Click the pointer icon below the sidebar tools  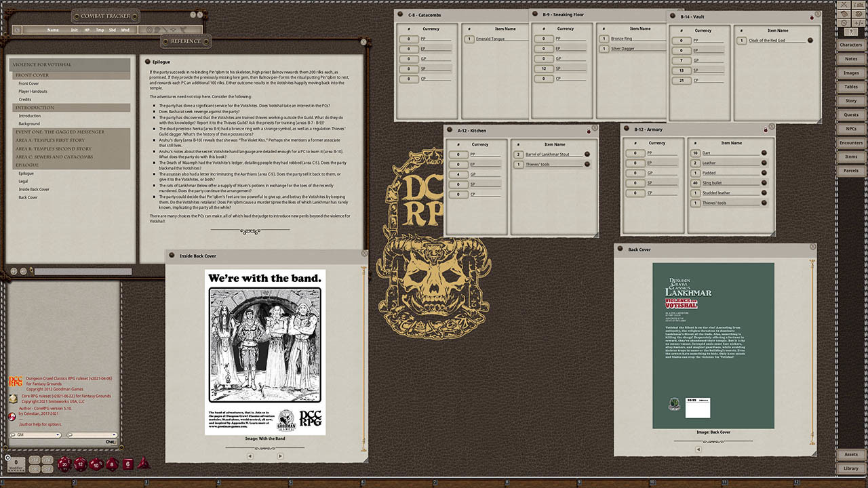(852, 31)
